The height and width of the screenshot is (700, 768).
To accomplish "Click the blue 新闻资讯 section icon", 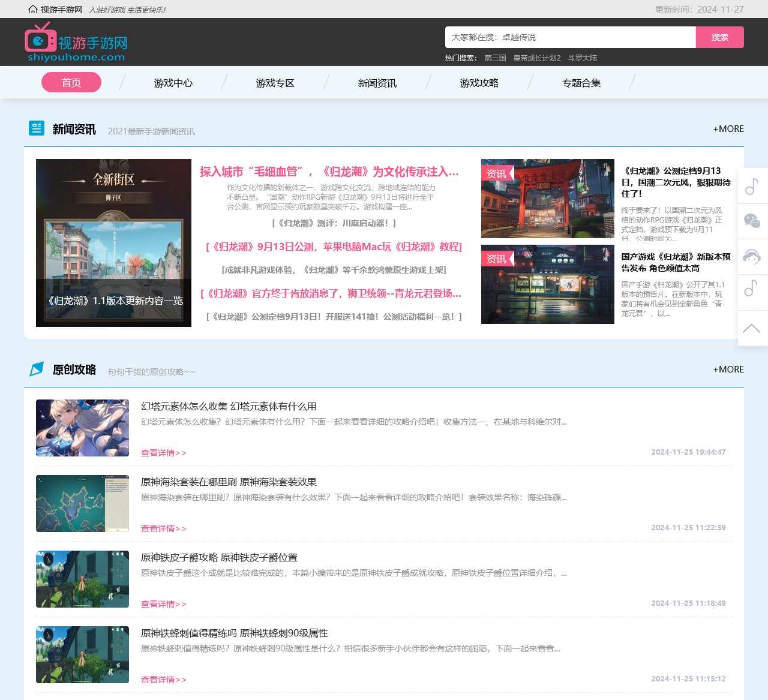I will (x=37, y=128).
